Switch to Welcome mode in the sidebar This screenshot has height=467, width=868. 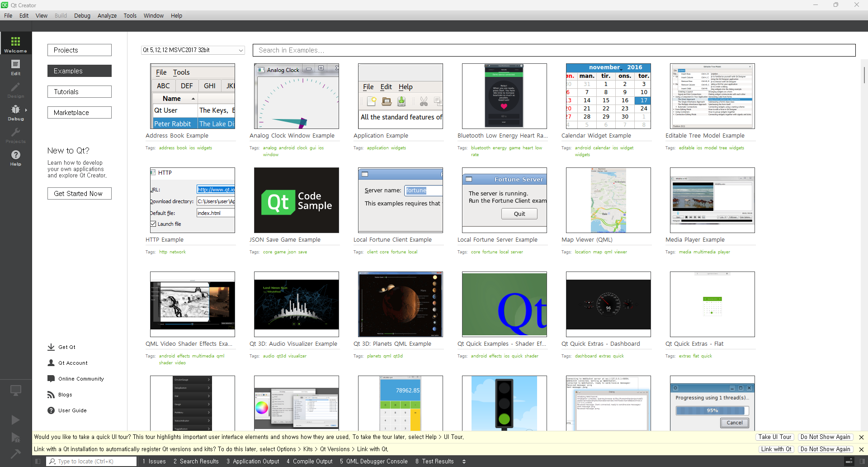pyautogui.click(x=16, y=43)
